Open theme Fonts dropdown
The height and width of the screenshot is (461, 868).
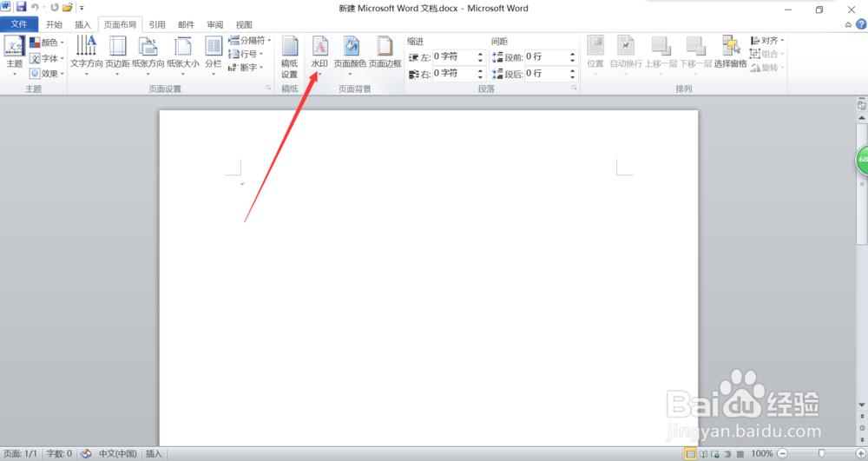[x=47, y=58]
